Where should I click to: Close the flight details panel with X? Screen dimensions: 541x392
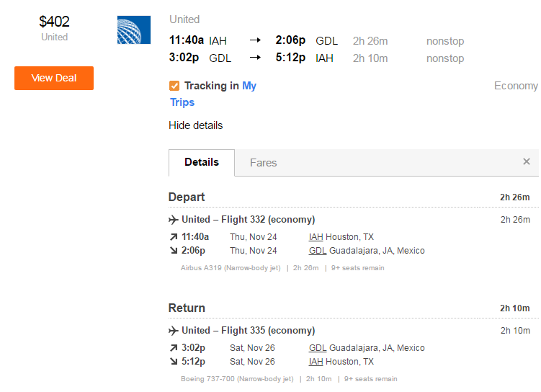point(526,161)
